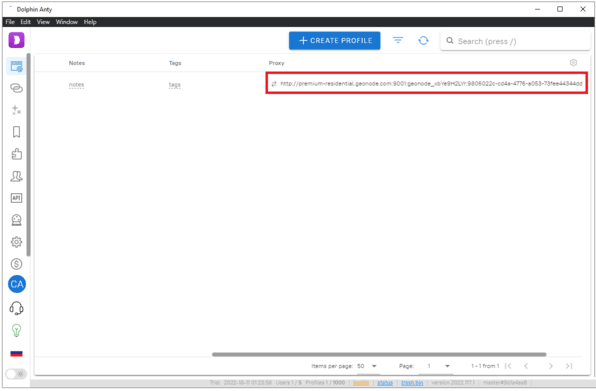This screenshot has height=391, width=596.
Task: Open the CA account avatar
Action: [x=17, y=284]
